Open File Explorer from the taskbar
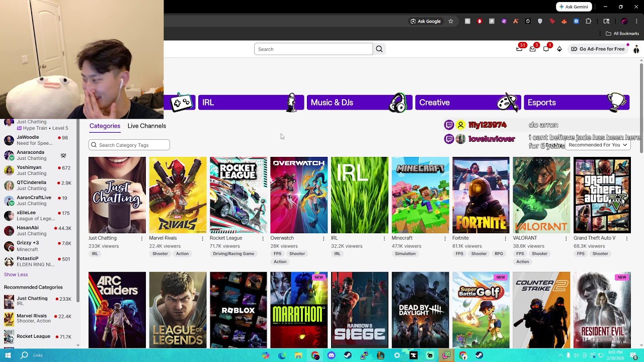This screenshot has width=644, height=362. click(298, 355)
